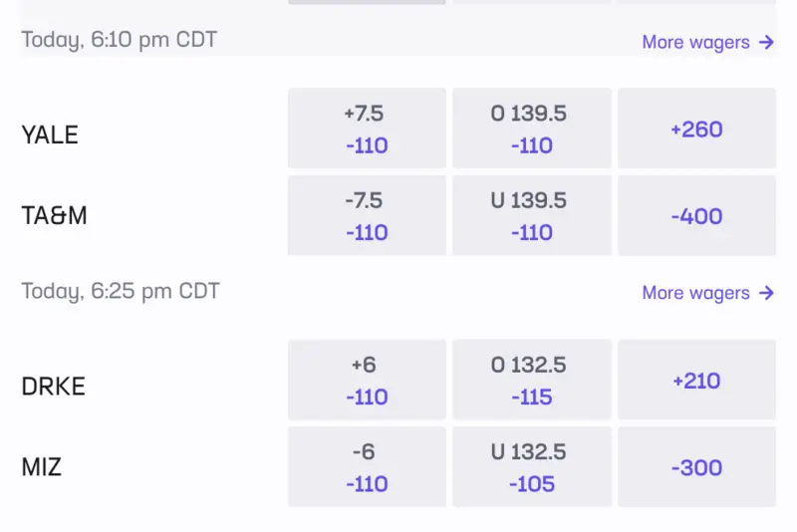The image size is (797, 532).
Task: Select Under 132.5 at -105
Action: (531, 467)
